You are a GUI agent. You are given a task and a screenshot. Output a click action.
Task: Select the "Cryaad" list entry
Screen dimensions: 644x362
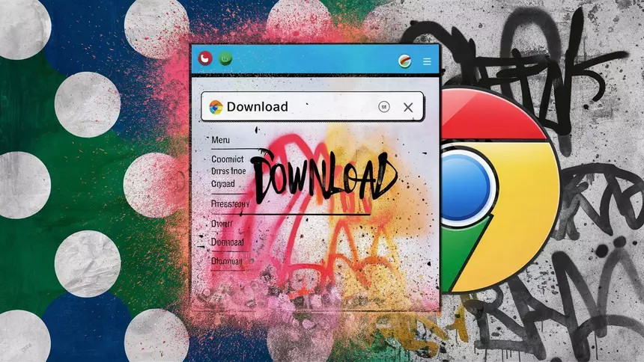click(x=223, y=183)
